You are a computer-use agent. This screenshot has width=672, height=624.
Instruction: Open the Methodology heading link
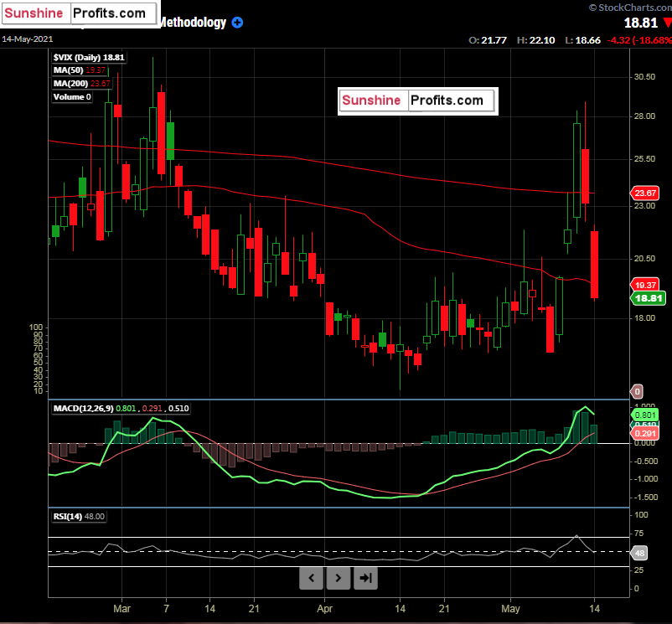[x=194, y=23]
